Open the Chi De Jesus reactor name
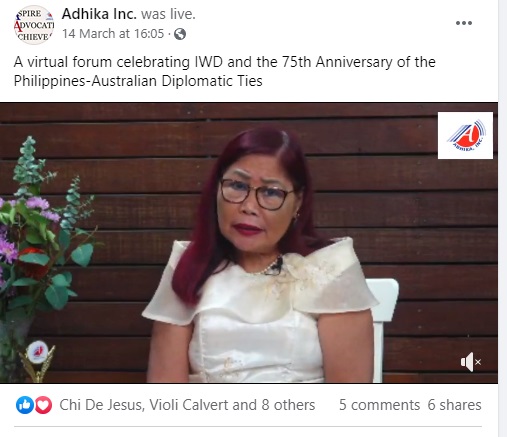 point(101,405)
